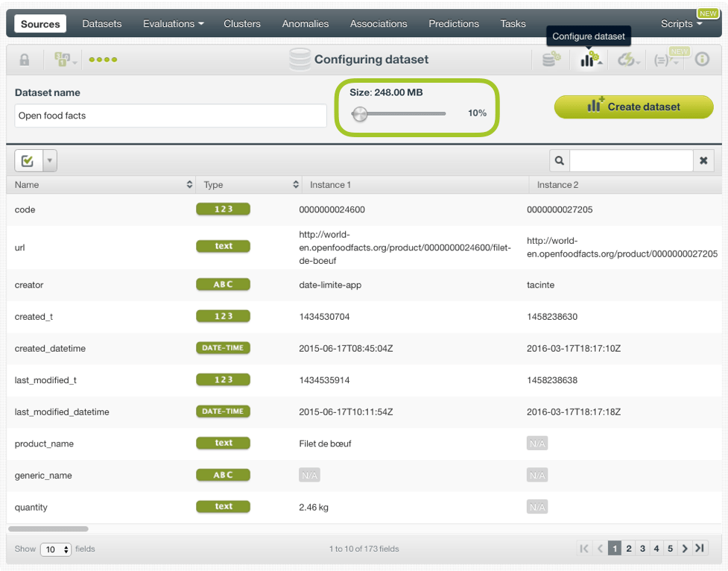Click DATE-TIME badge for created_datetime
The height and width of the screenshot is (571, 728).
click(x=224, y=348)
